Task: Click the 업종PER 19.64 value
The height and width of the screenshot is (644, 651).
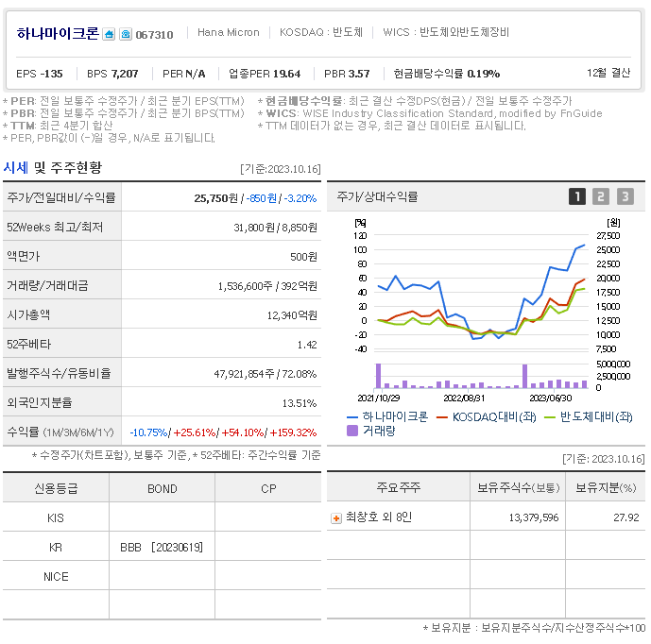Action: 265,74
